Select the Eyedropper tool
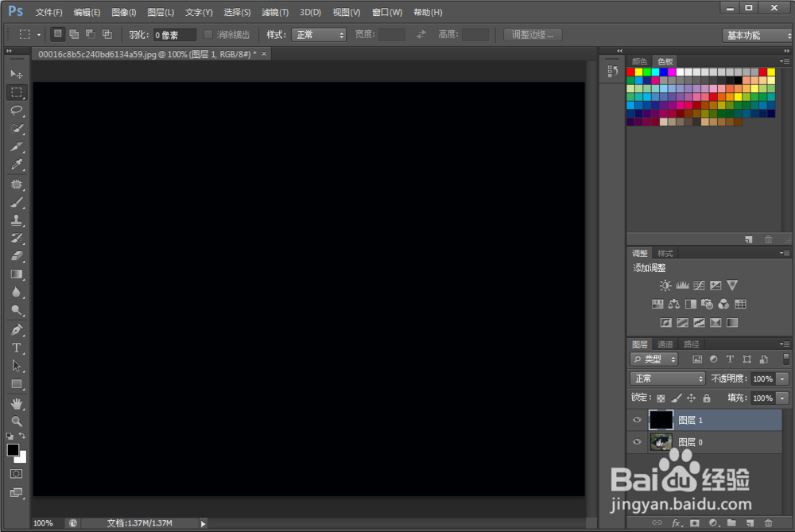795x532 pixels. click(x=16, y=165)
